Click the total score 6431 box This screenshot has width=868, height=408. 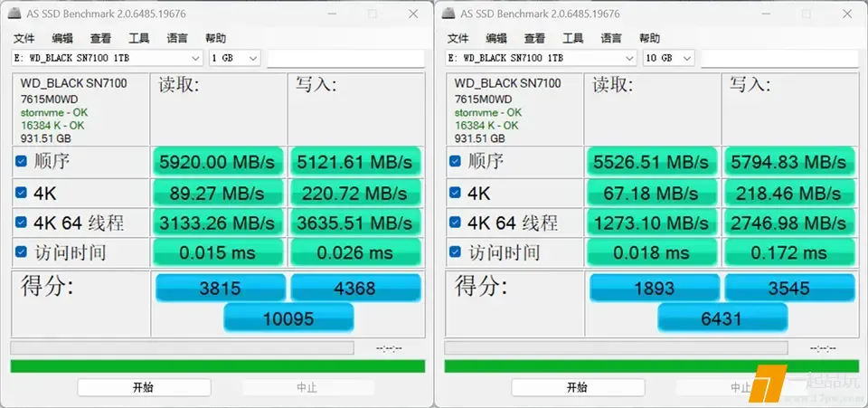click(x=722, y=318)
